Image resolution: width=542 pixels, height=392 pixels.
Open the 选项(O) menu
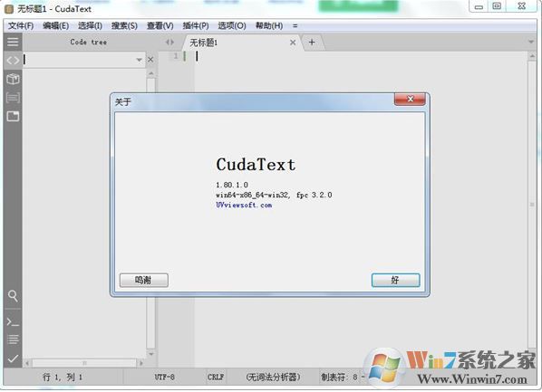tap(232, 26)
